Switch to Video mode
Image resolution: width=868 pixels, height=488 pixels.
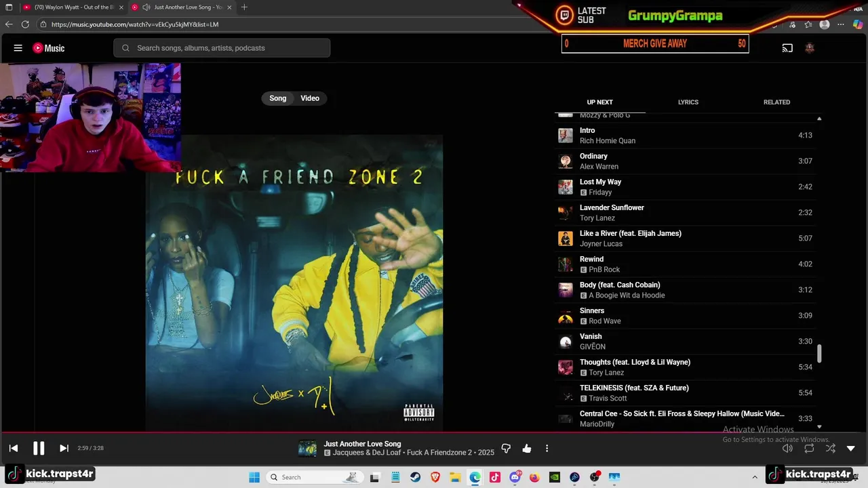310,98
